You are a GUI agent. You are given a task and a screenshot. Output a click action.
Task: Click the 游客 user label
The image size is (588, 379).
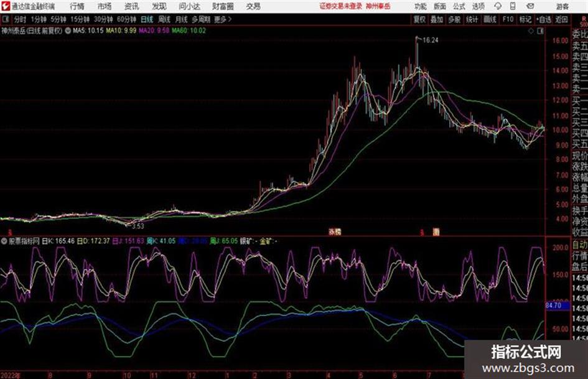(x=562, y=6)
